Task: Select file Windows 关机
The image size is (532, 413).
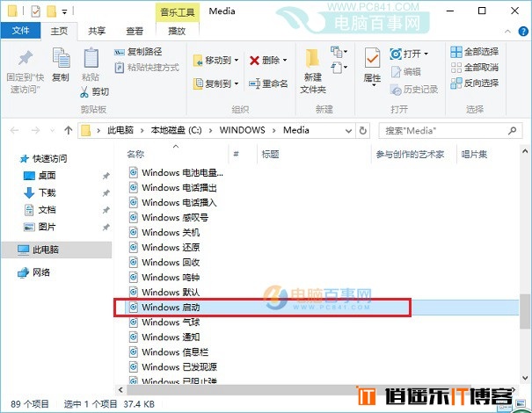Action: 171,233
